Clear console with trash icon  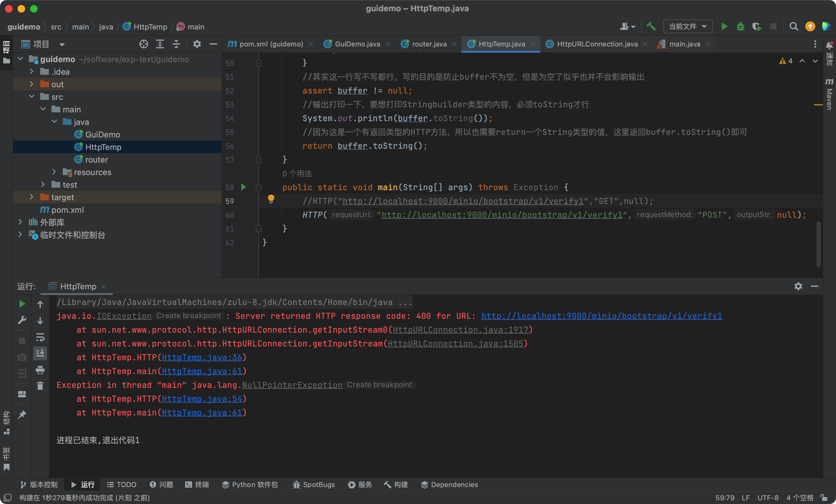click(x=40, y=386)
